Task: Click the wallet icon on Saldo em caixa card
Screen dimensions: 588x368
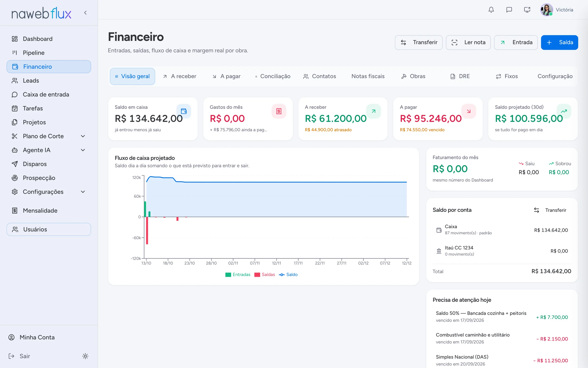Action: point(184,111)
